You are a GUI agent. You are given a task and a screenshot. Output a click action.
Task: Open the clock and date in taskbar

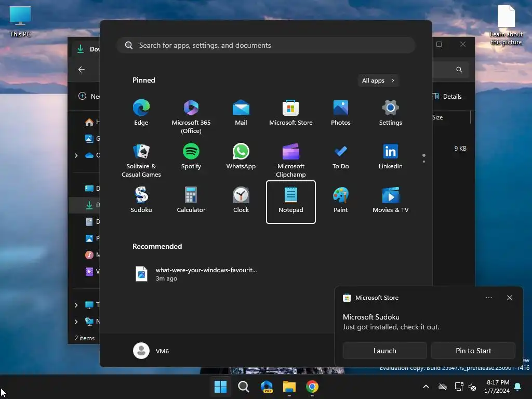point(497,387)
